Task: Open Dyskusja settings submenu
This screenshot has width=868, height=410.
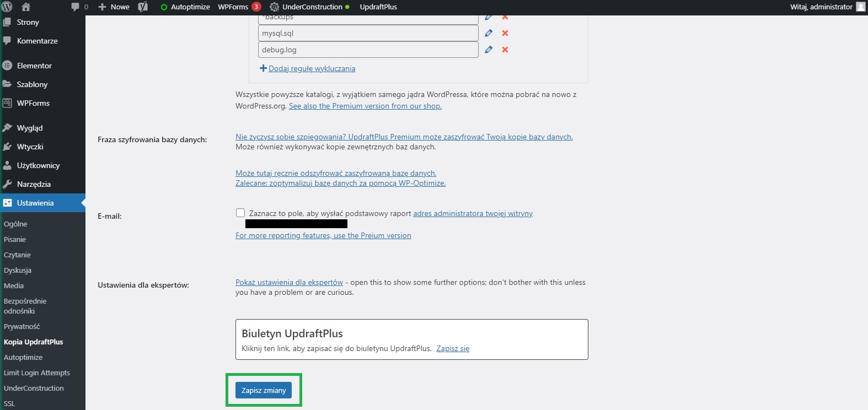Action: [18, 270]
